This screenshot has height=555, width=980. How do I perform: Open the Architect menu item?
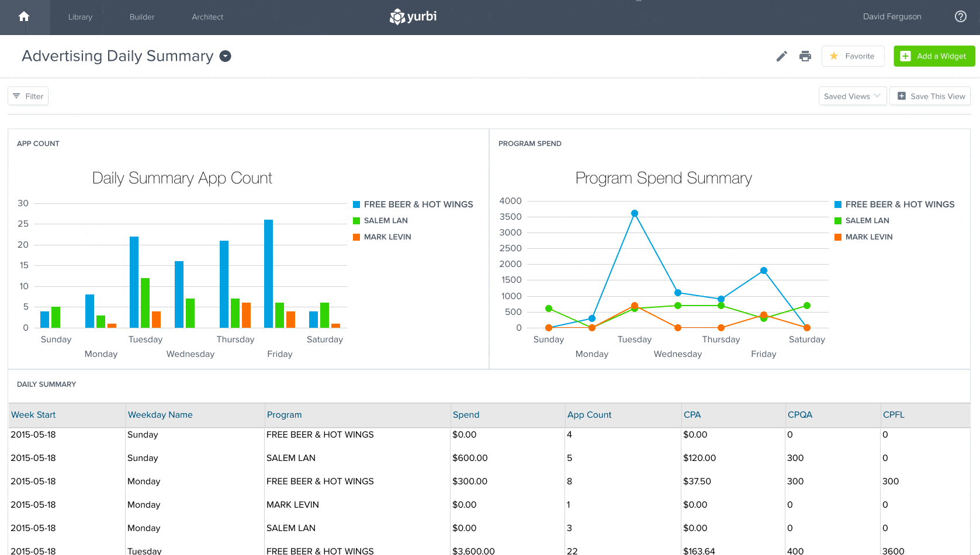point(207,17)
